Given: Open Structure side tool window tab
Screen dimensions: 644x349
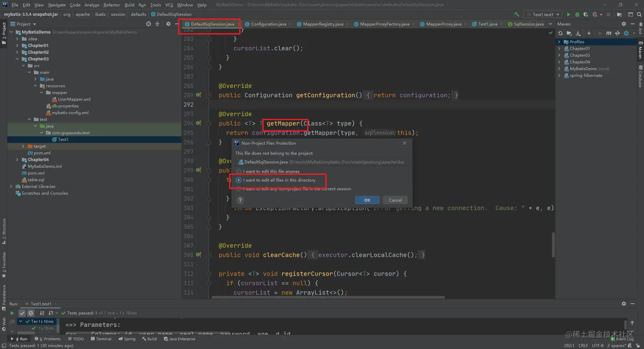Looking at the screenshot, I should coord(4,231).
